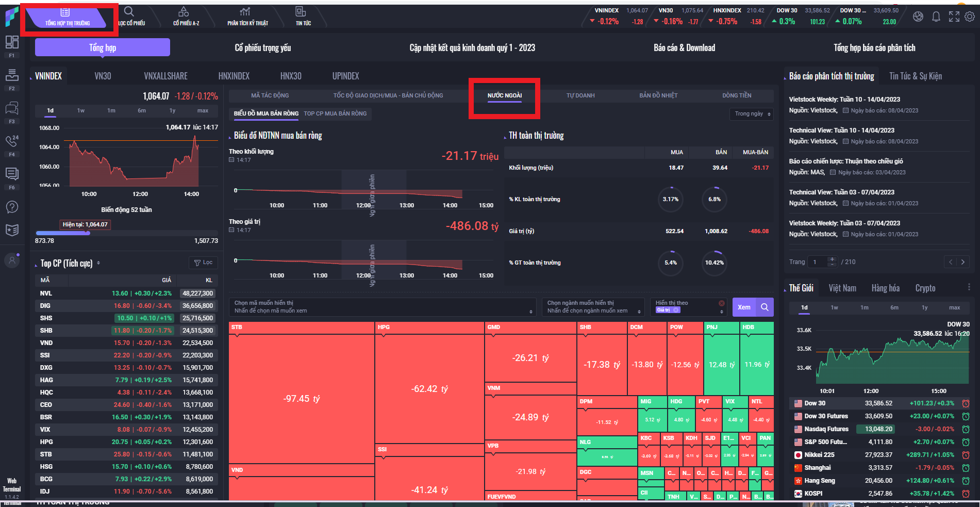Viewport: 980px width, 507px height.
Task: Expand the 'Chọn ngành muốn hiển thị' dropdown
Action: coord(593,307)
